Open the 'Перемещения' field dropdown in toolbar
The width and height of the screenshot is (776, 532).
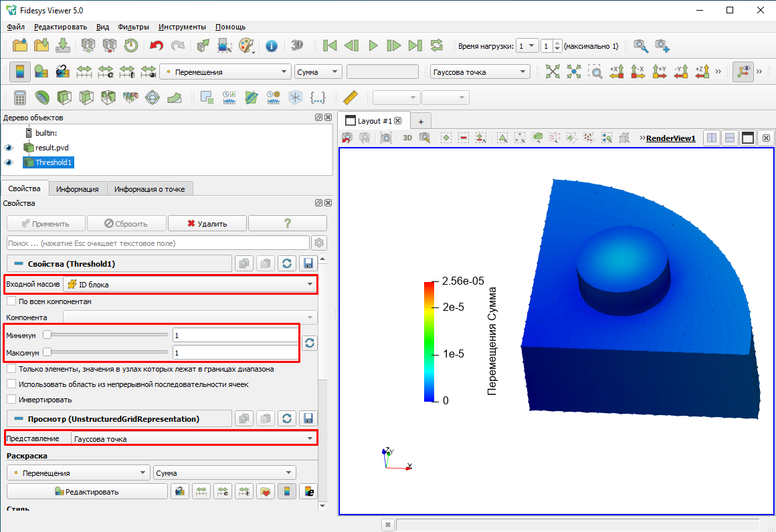pyautogui.click(x=225, y=72)
